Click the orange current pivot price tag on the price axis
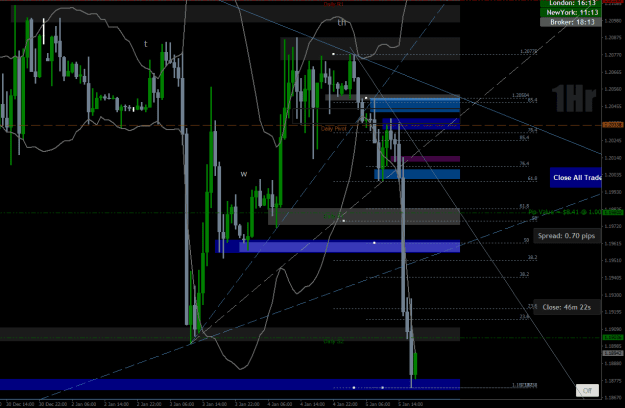The image size is (625, 408). click(x=613, y=125)
